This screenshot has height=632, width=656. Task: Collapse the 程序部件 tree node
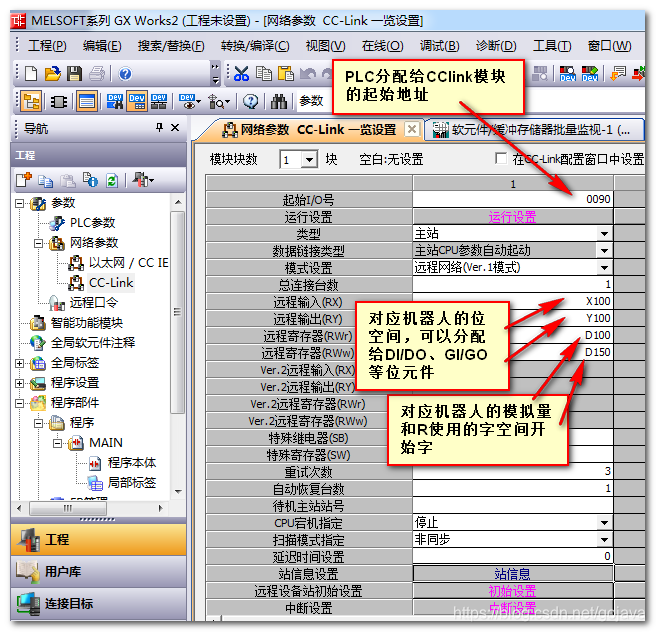tap(19, 403)
